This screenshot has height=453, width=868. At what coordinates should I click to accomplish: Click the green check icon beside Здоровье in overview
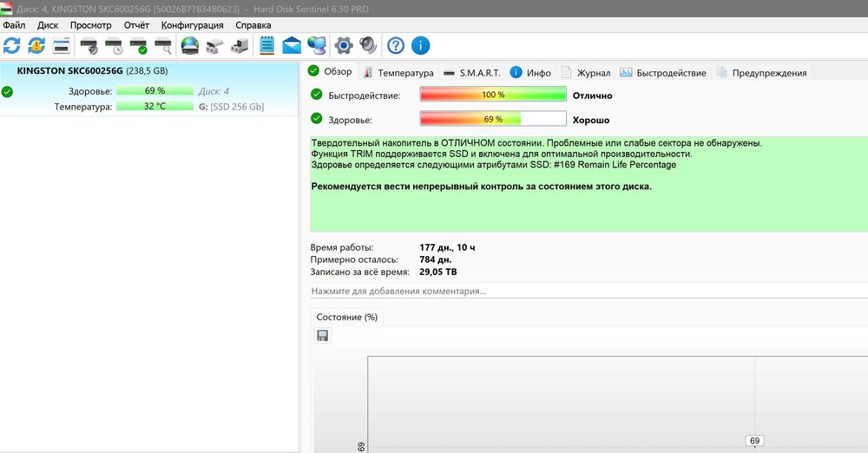point(316,118)
